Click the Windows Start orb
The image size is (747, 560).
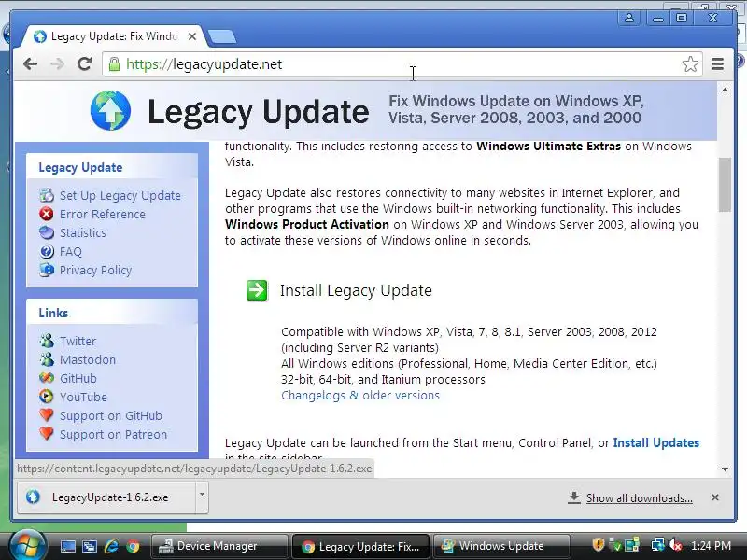click(x=27, y=546)
